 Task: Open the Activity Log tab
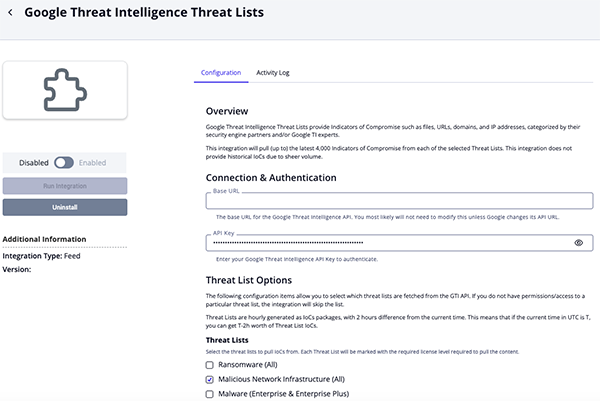[272, 73]
